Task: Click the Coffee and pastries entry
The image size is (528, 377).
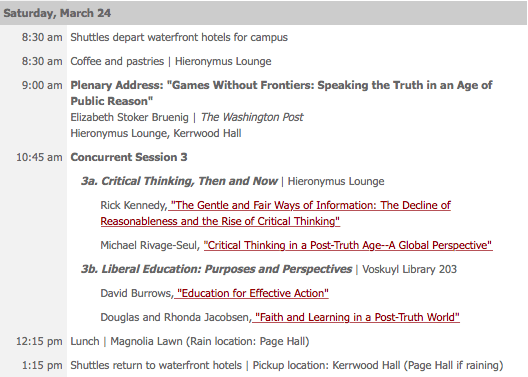Action: pos(171,61)
